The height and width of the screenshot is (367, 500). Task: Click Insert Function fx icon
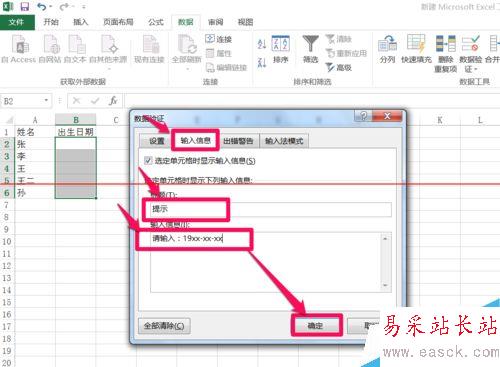pyautogui.click(x=113, y=101)
